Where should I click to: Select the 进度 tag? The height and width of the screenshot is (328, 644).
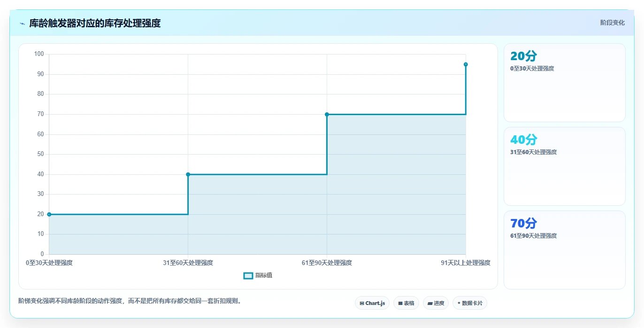tap(436, 303)
